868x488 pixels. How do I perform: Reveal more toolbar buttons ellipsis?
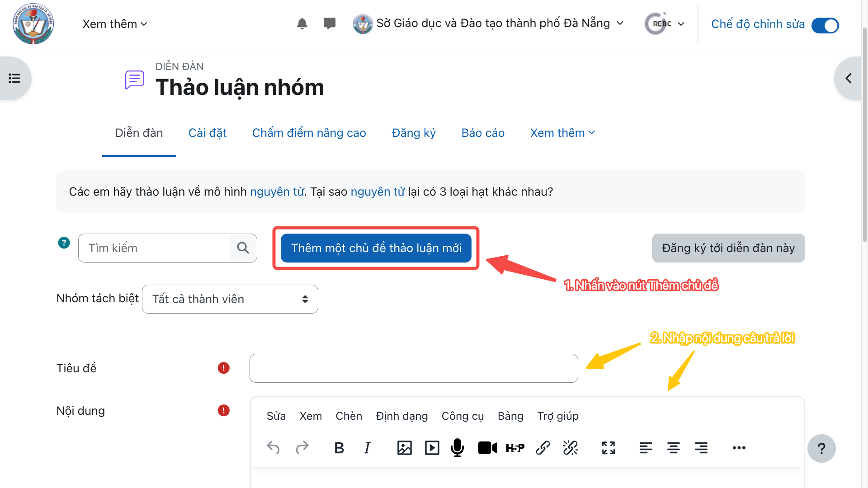[x=739, y=448]
